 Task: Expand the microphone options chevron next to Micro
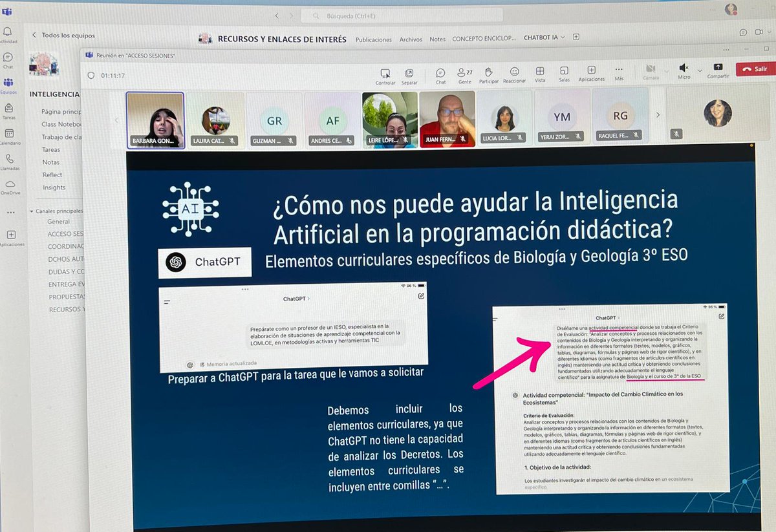click(x=700, y=72)
